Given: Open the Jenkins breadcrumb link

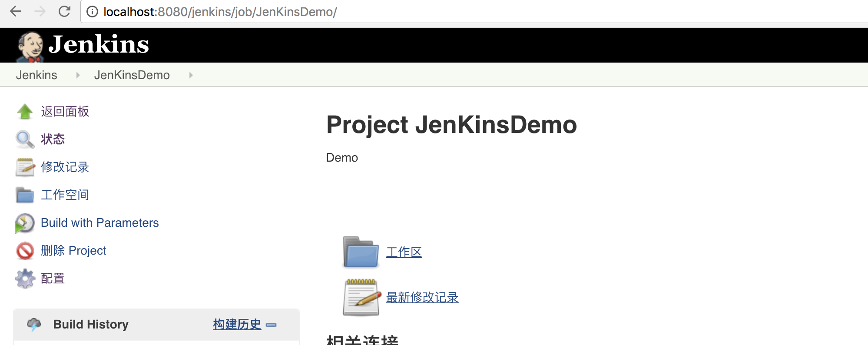Looking at the screenshot, I should click(x=36, y=75).
